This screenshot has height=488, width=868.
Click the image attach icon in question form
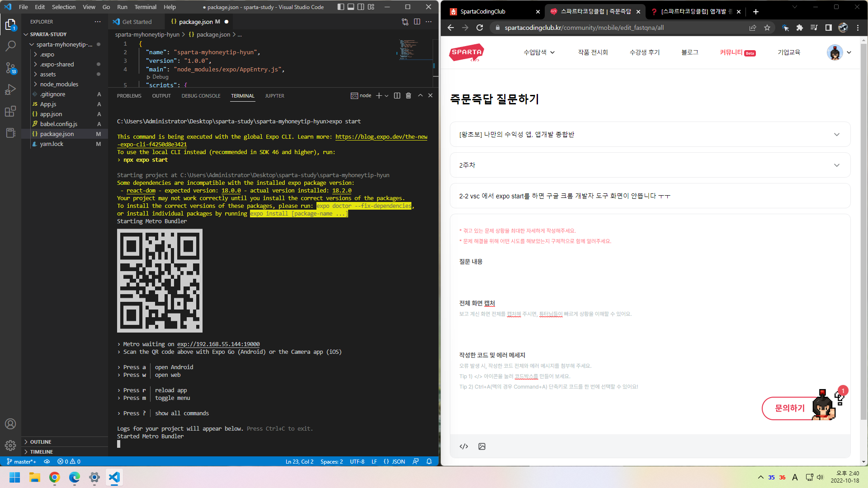(482, 446)
